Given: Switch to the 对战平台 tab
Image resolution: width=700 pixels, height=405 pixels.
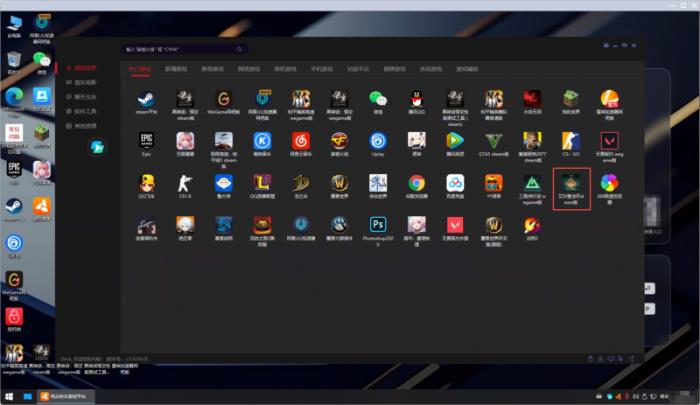Looking at the screenshot, I should coord(358,69).
